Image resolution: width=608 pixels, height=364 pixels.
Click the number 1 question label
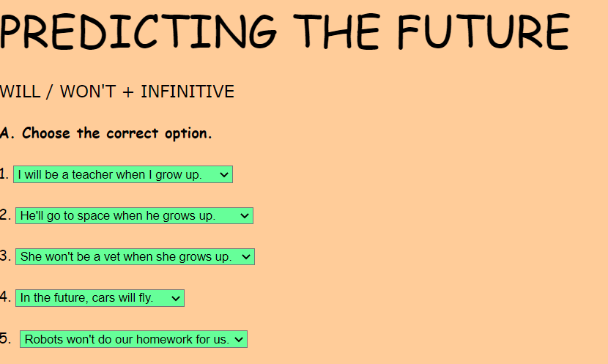pyautogui.click(x=4, y=174)
